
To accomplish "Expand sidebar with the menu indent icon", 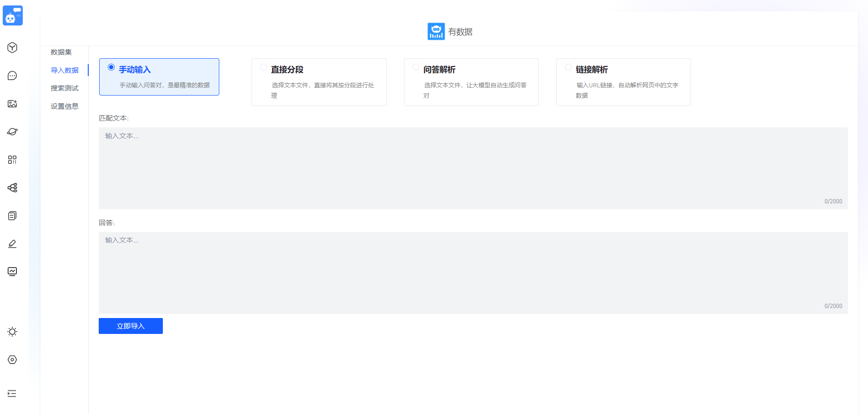I will [12, 394].
